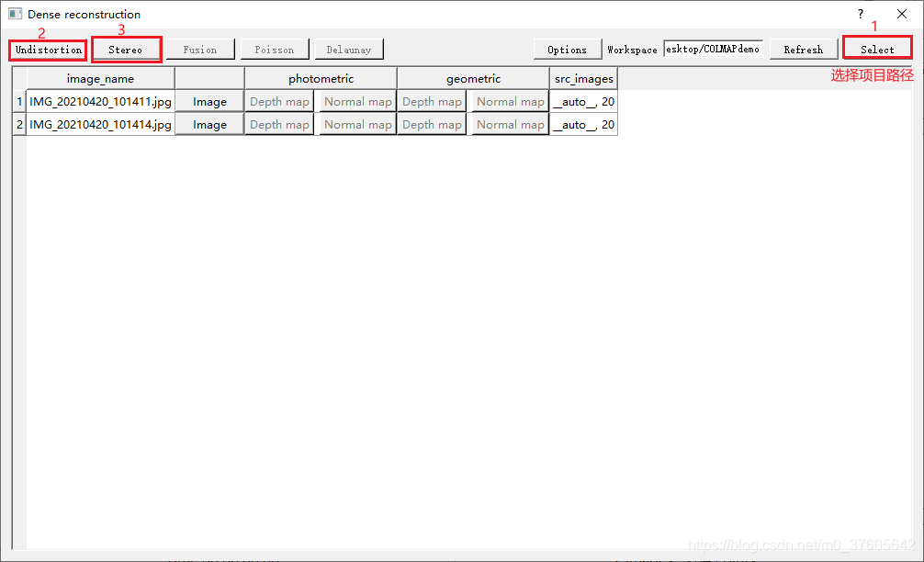Trigger the Fusion step

[x=199, y=49]
